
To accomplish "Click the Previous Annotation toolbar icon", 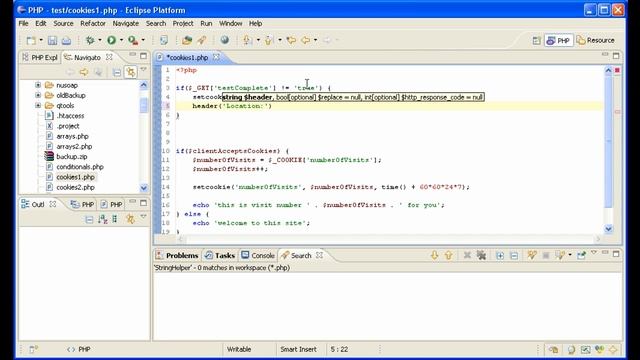I will (269, 40).
